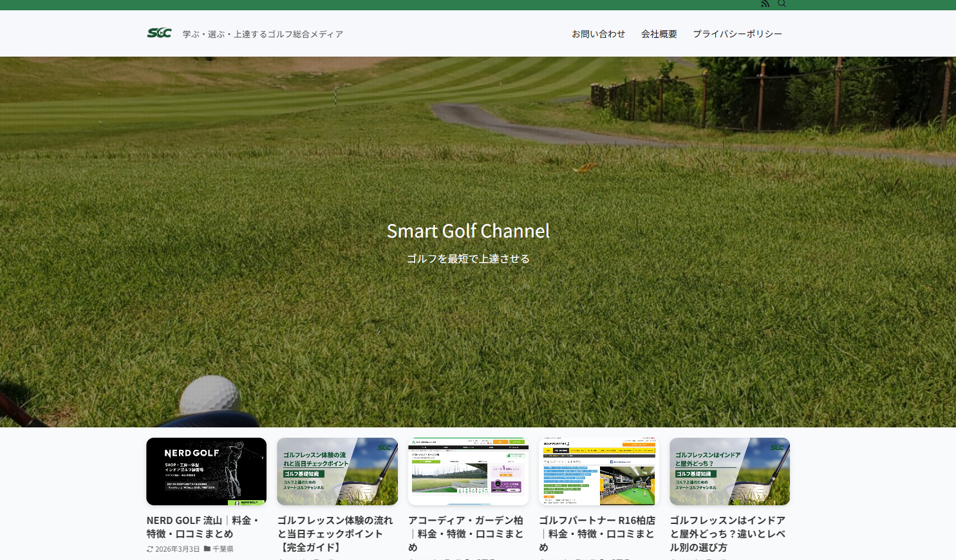Click the site tagline 学ぶ・選ぶ・上達するゴルフ総合メディア

click(x=263, y=34)
